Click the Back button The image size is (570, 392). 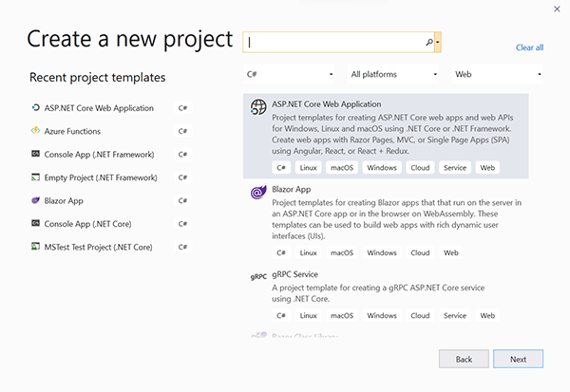464,359
